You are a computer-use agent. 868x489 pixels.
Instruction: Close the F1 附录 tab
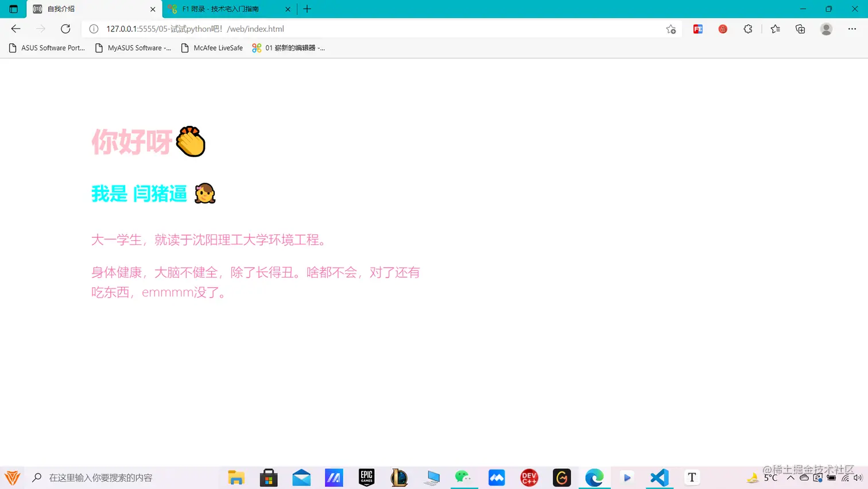click(288, 9)
